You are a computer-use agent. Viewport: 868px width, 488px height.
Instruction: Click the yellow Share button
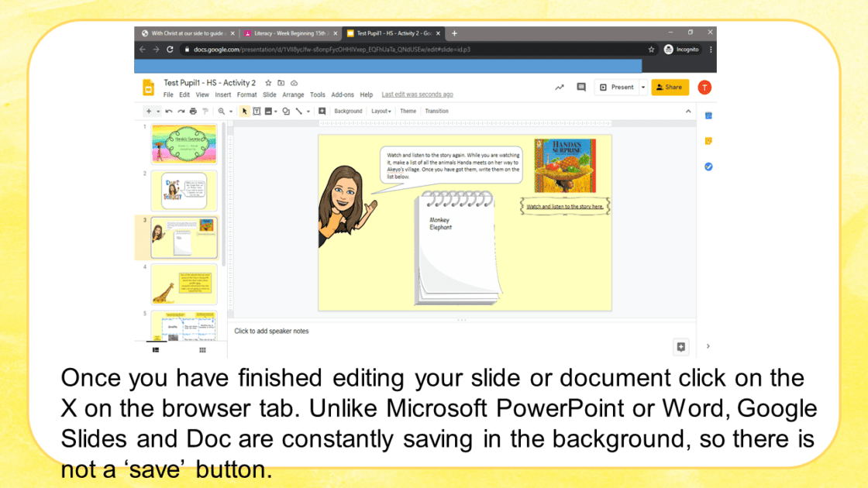670,88
